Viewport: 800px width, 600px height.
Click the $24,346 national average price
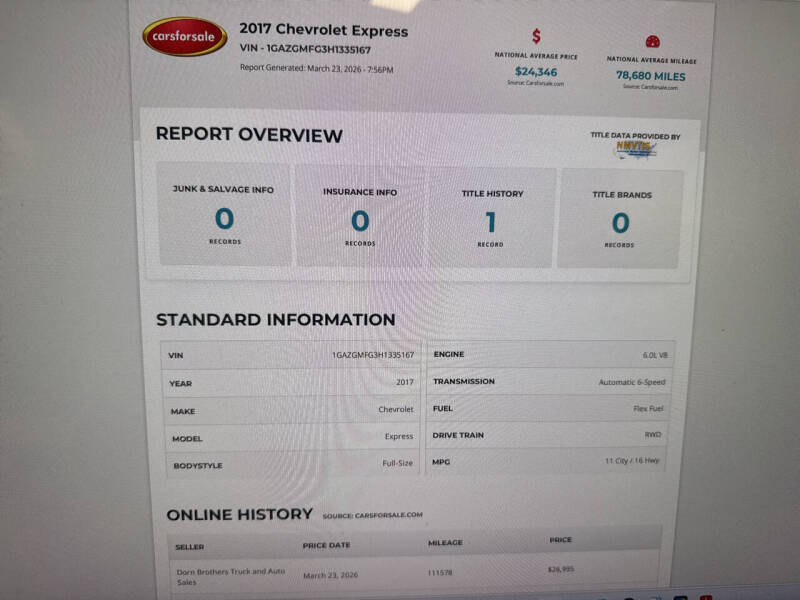(536, 71)
